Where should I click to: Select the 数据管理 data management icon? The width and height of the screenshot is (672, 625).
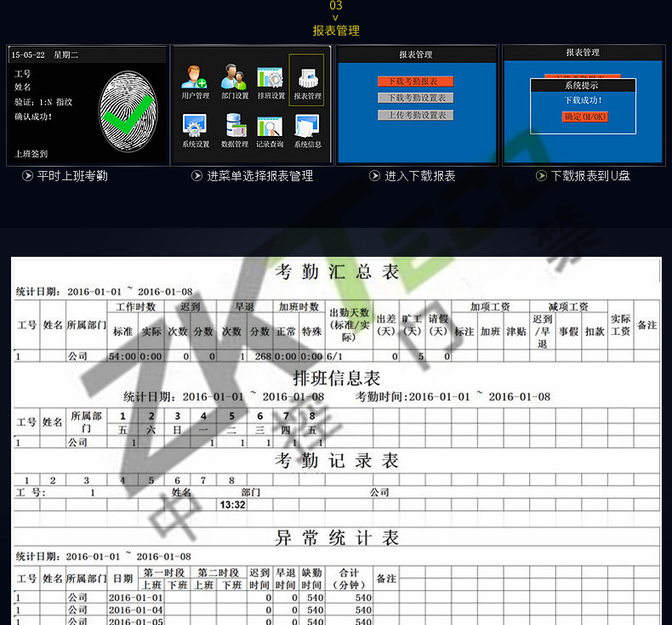[x=234, y=128]
